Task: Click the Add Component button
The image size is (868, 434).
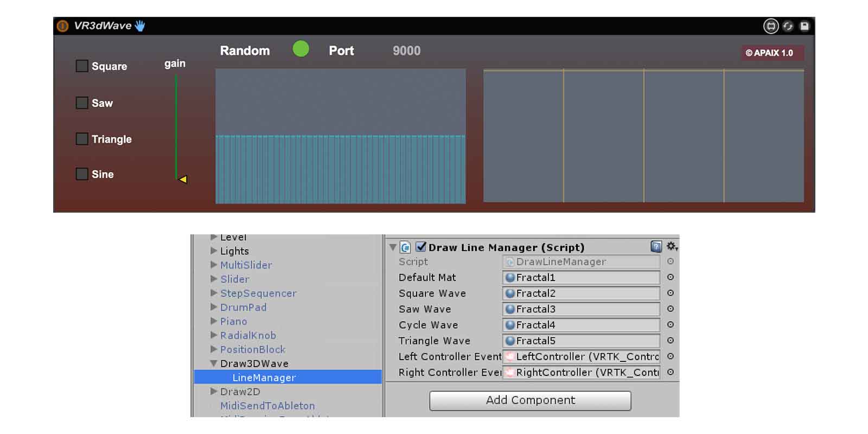Action: click(530, 400)
